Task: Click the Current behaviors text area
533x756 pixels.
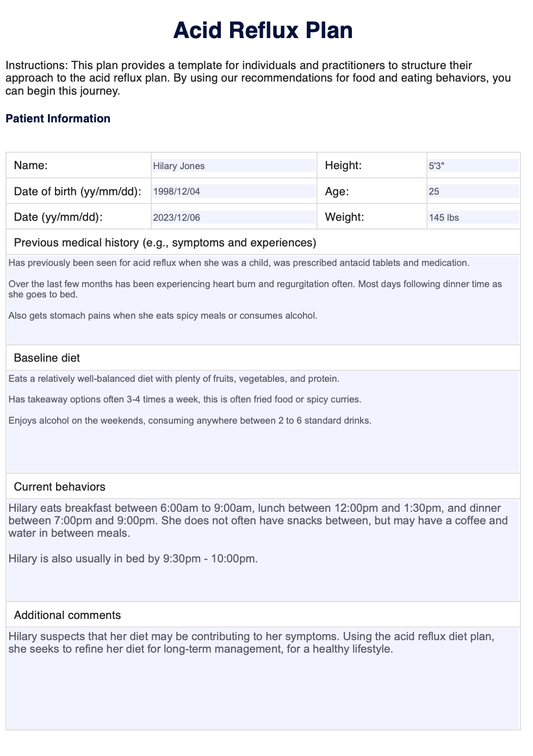Action: [x=263, y=550]
